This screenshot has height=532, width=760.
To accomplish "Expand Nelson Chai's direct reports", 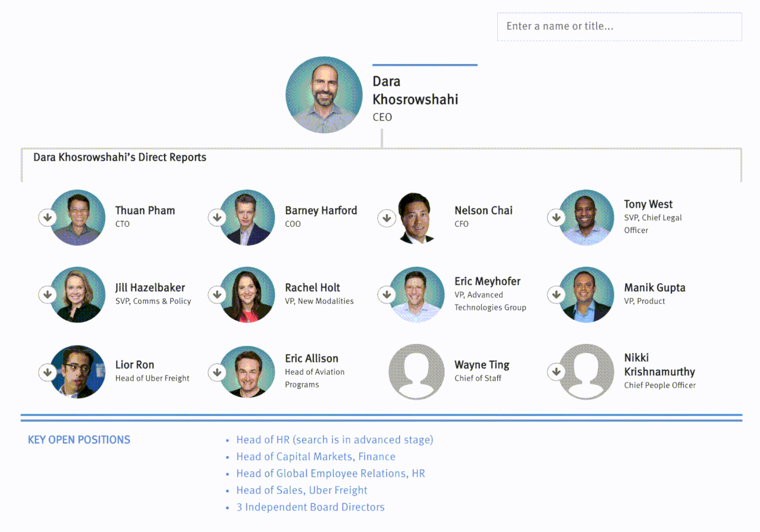I will pos(386,217).
